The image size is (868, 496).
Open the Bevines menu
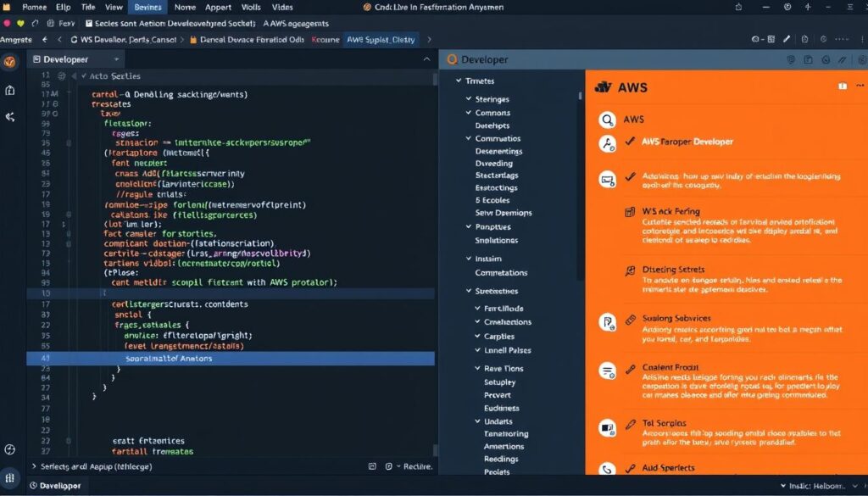pos(147,7)
